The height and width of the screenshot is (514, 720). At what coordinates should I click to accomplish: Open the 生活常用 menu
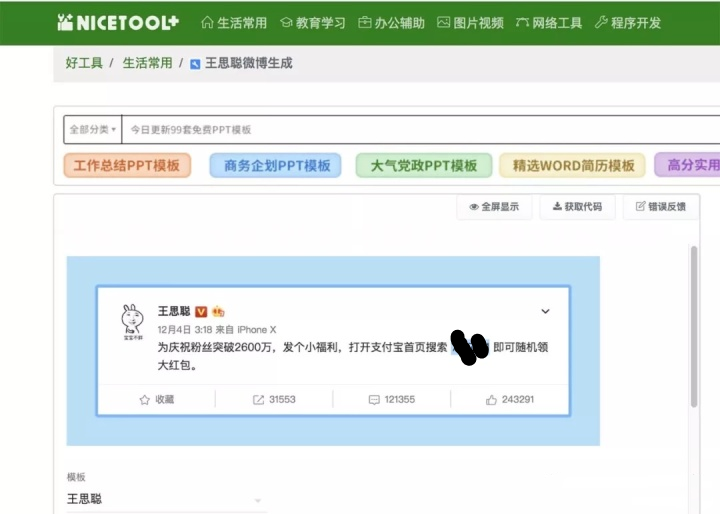click(x=234, y=23)
